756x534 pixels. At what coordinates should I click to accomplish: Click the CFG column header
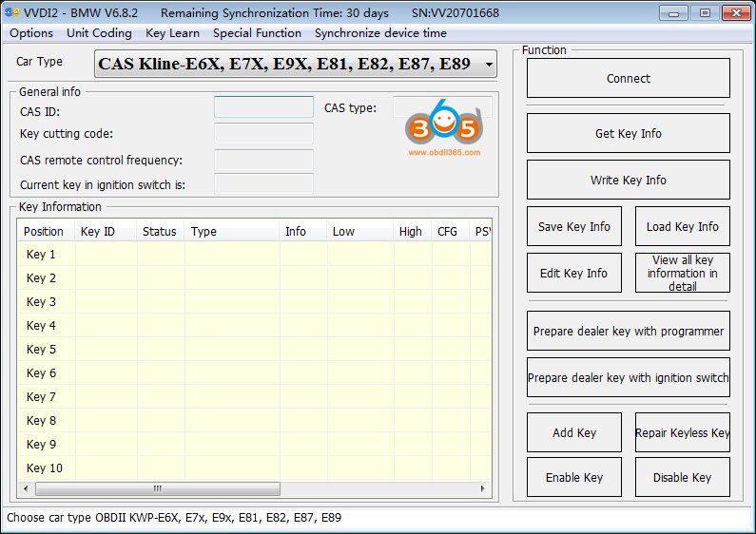[x=451, y=231]
